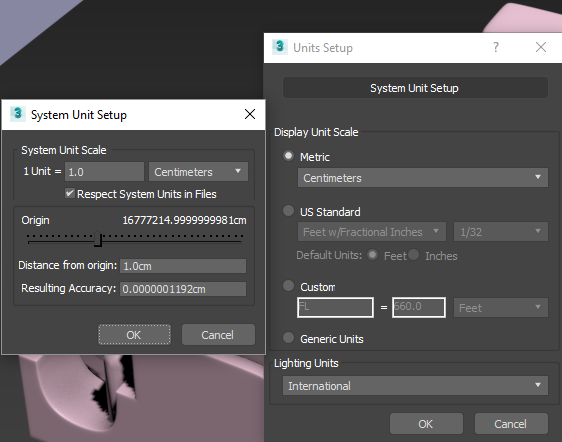Click Cancel in Units Setup dialog

(511, 424)
